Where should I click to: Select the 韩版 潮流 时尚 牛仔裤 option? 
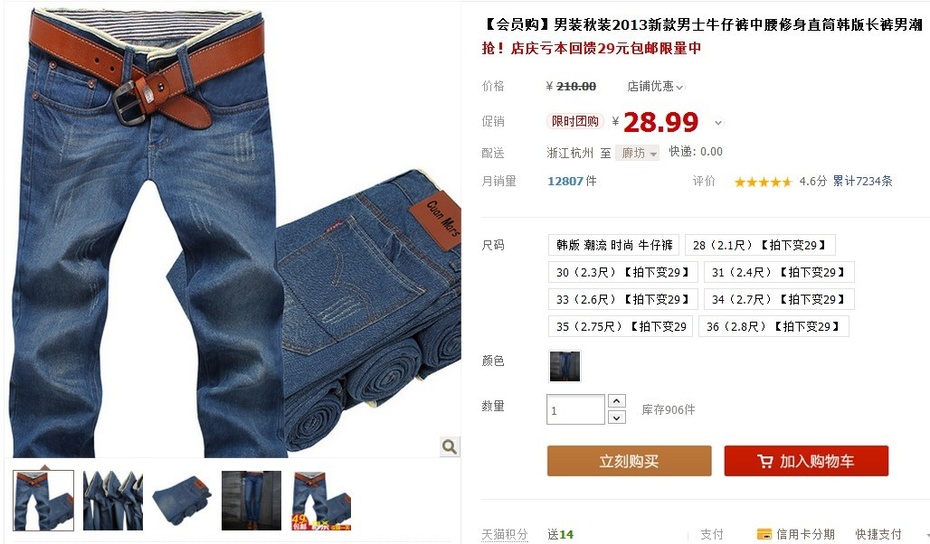[614, 245]
